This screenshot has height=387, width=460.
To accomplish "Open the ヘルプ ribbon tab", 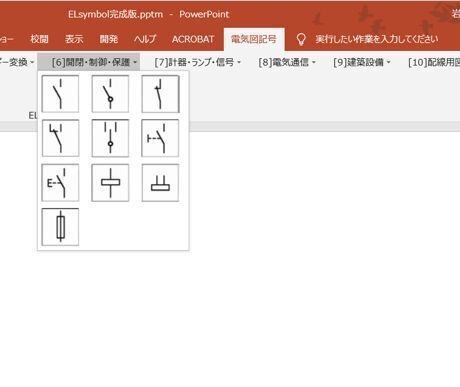I will tap(145, 39).
